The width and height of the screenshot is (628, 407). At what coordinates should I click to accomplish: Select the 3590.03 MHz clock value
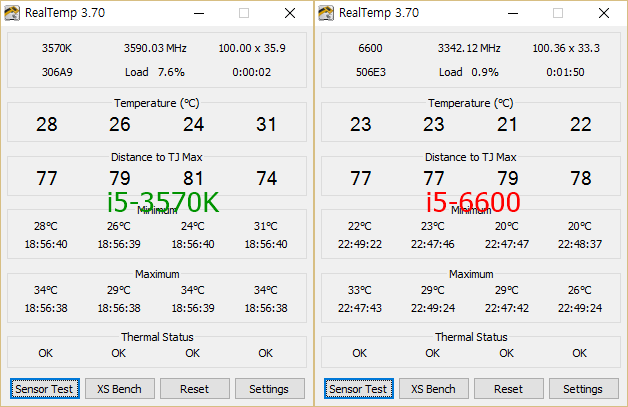click(155, 48)
